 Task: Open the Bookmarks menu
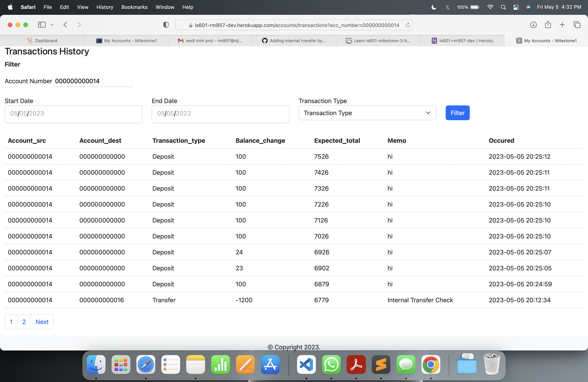(134, 7)
